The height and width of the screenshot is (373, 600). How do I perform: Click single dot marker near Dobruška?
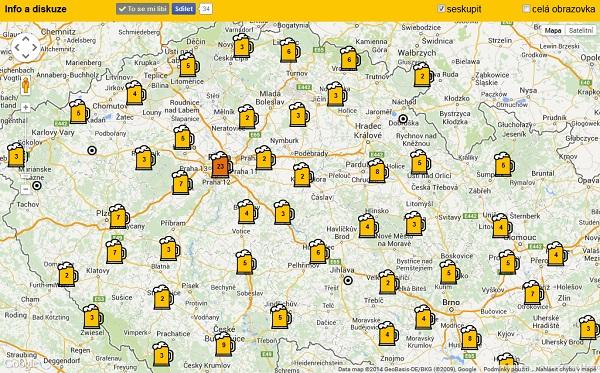pos(403,119)
